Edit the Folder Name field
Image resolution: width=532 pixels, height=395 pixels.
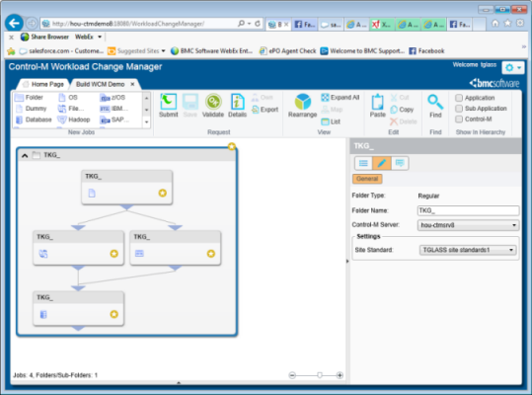tap(468, 210)
